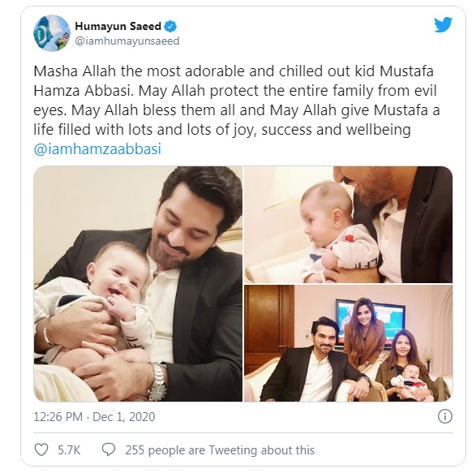Click the wristwatch in left photo

pos(158,383)
